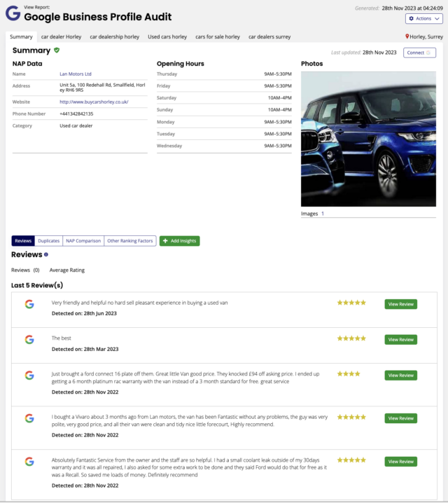This screenshot has height=503, width=448.
Task: Open the 'car dealers surrey' tab
Action: (x=269, y=36)
